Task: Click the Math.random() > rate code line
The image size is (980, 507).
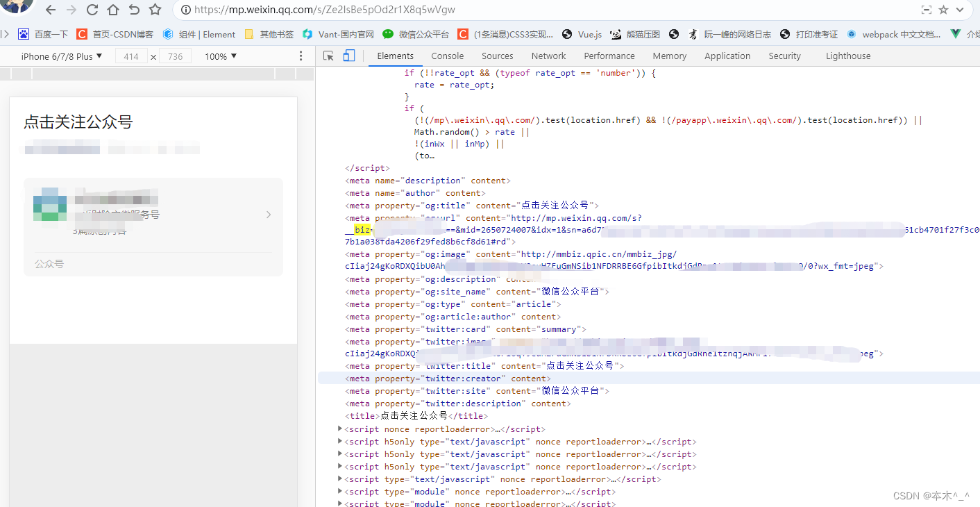Action: (x=472, y=132)
